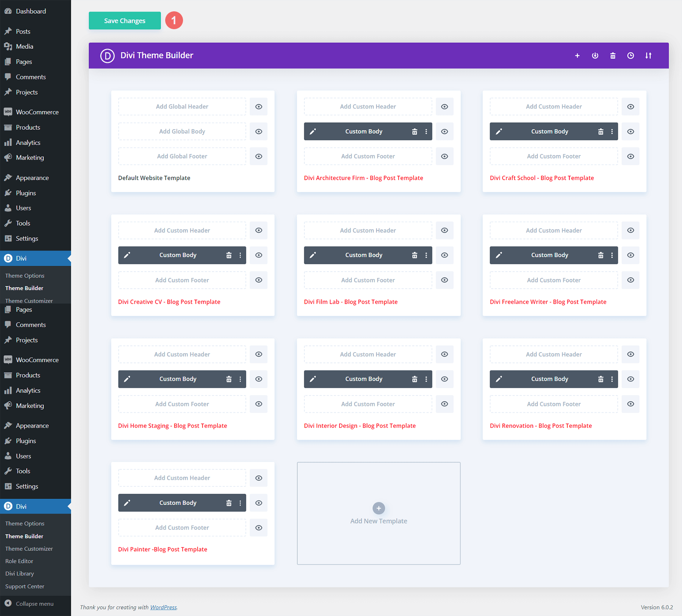The width and height of the screenshot is (682, 616).
Task: Edit Custom Body of Divi Interior Design template
Action: tap(313, 379)
